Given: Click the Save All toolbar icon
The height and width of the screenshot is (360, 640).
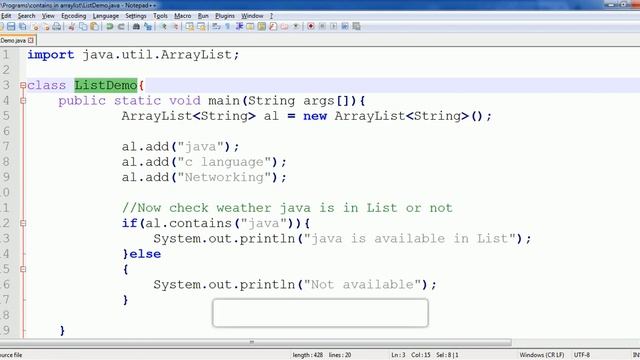Looking at the screenshot, I should click(x=22, y=27).
